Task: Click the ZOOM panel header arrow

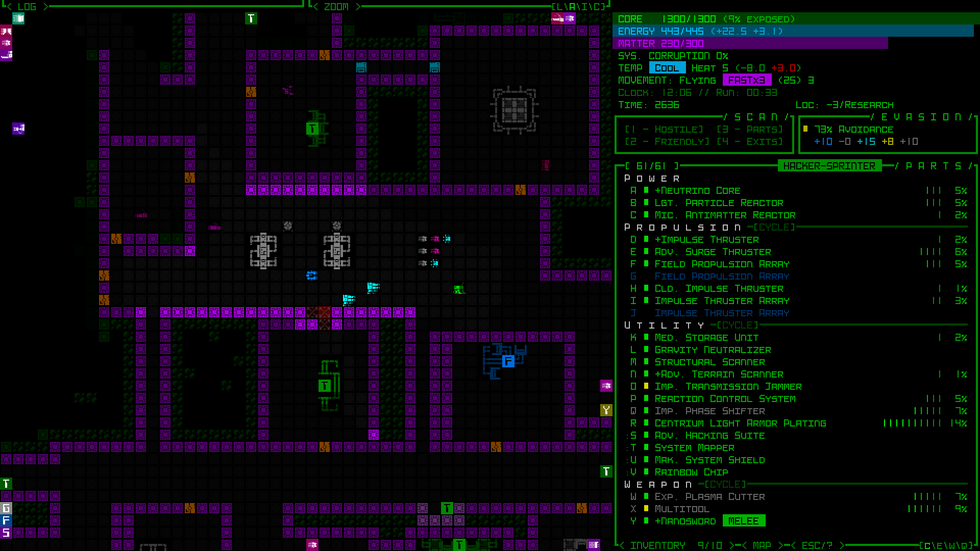Action: point(361,6)
